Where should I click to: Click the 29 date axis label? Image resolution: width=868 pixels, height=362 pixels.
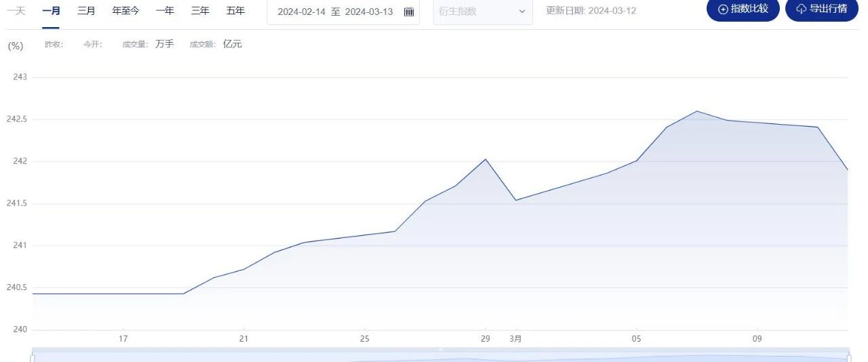485,338
